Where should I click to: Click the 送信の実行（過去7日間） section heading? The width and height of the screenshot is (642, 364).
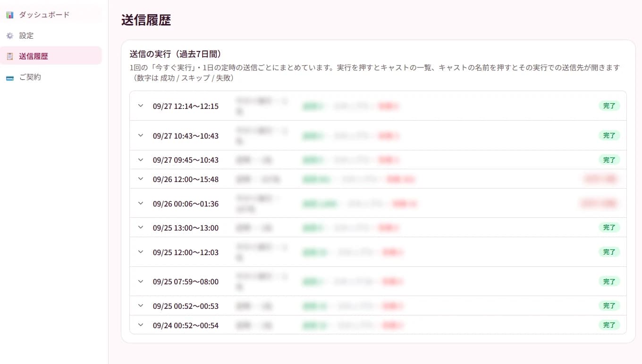[176, 54]
